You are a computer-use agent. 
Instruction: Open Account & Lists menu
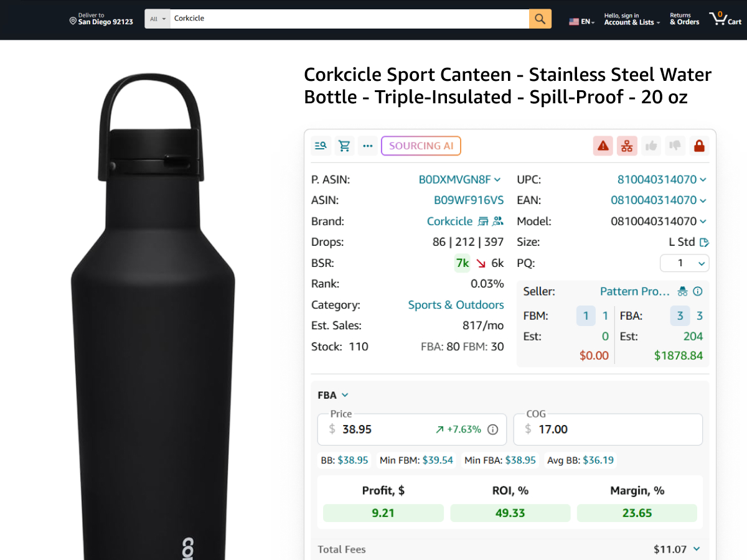point(631,19)
